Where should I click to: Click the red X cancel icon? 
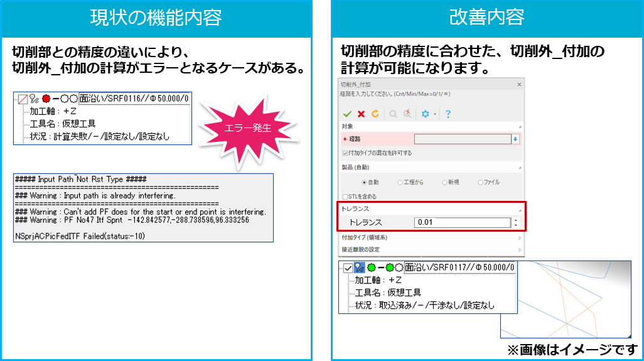[361, 114]
